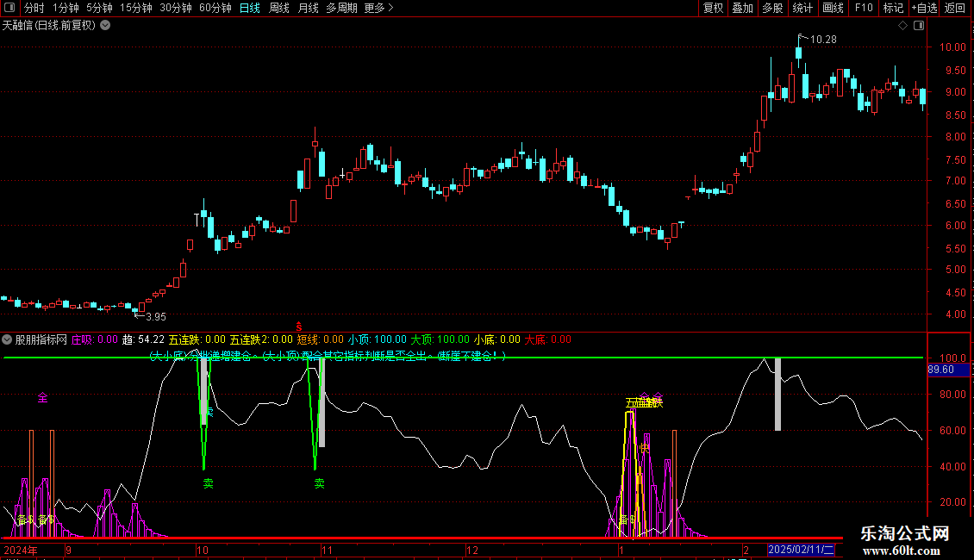
Task: Click the 小底: 0.00 indicator value
Action: (x=497, y=339)
